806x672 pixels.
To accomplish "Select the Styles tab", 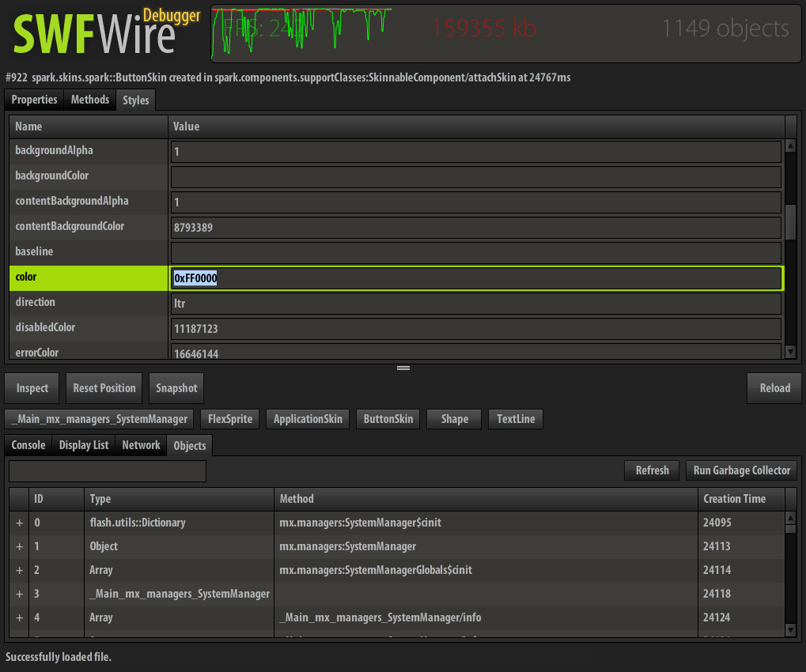I will coord(136,100).
